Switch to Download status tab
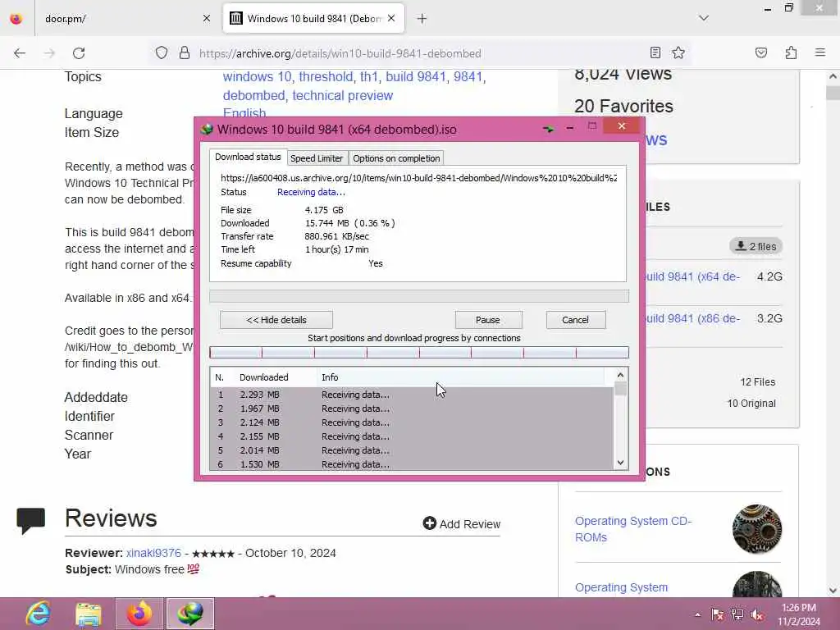 pyautogui.click(x=248, y=157)
